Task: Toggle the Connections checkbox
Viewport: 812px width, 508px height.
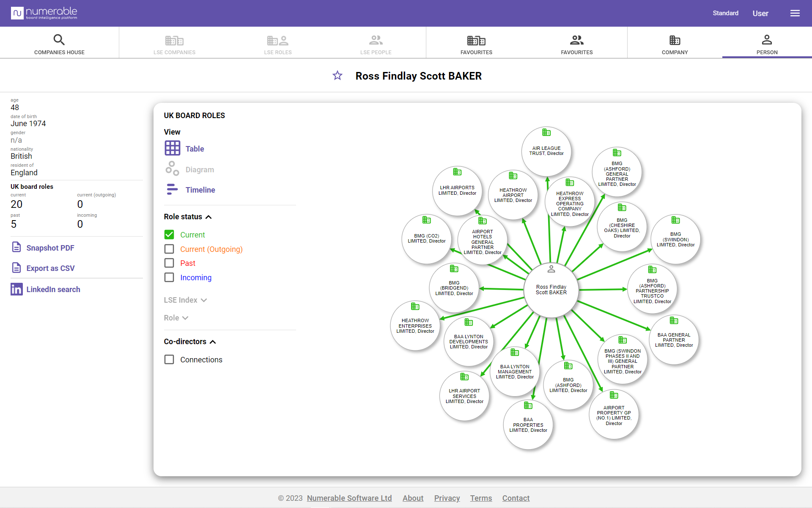Action: coord(169,359)
